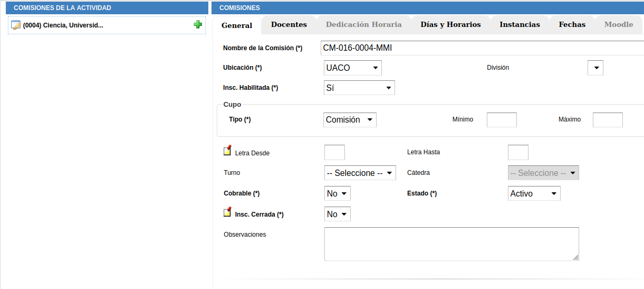Click the note icon next to Insc. Cerrada
This screenshot has height=289, width=644.
[227, 212]
